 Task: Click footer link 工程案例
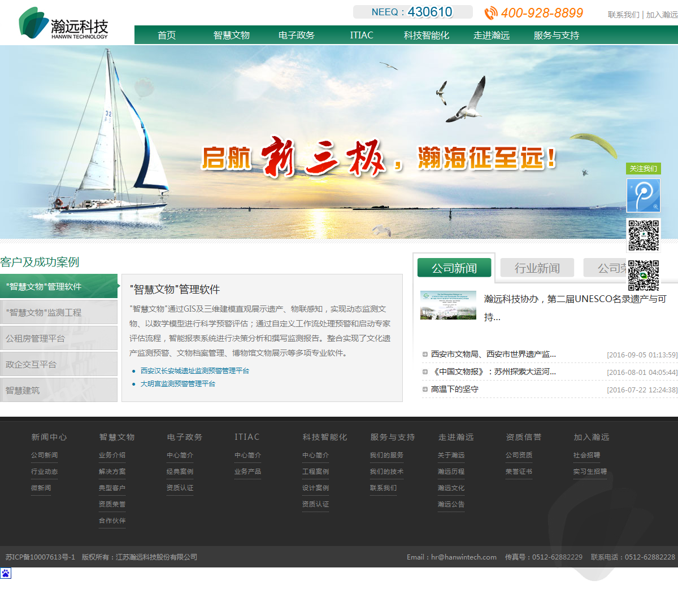coord(315,471)
